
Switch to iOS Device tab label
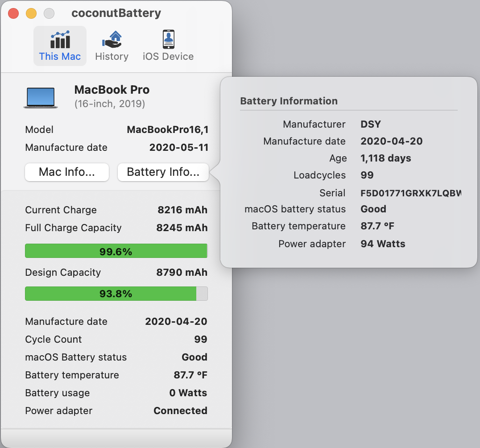tap(168, 56)
